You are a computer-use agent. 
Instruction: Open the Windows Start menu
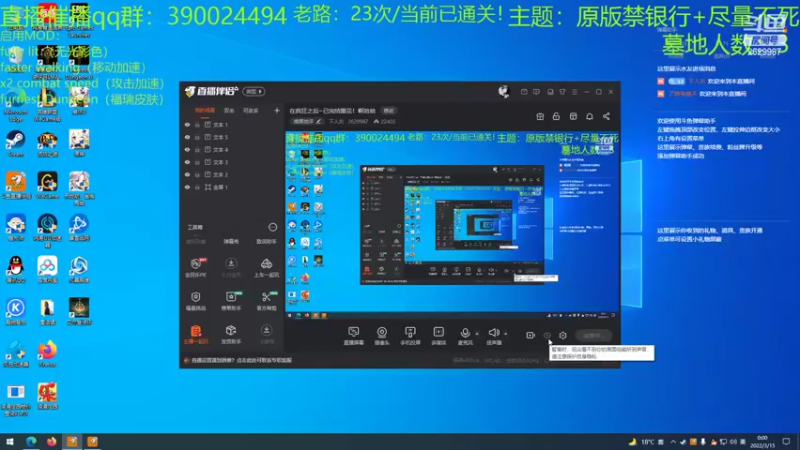click(x=9, y=441)
